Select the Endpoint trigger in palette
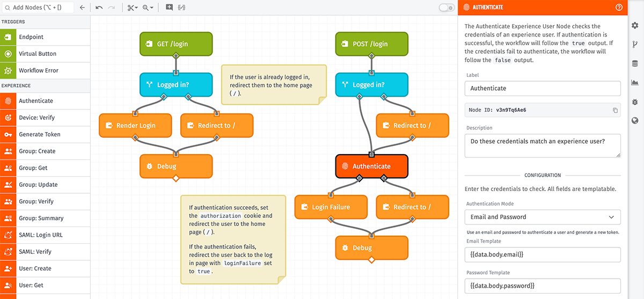Image resolution: width=644 pixels, height=299 pixels. point(45,37)
